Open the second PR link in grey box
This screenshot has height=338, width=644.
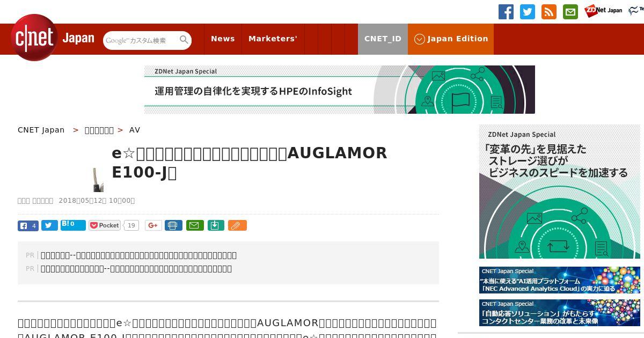click(x=136, y=269)
